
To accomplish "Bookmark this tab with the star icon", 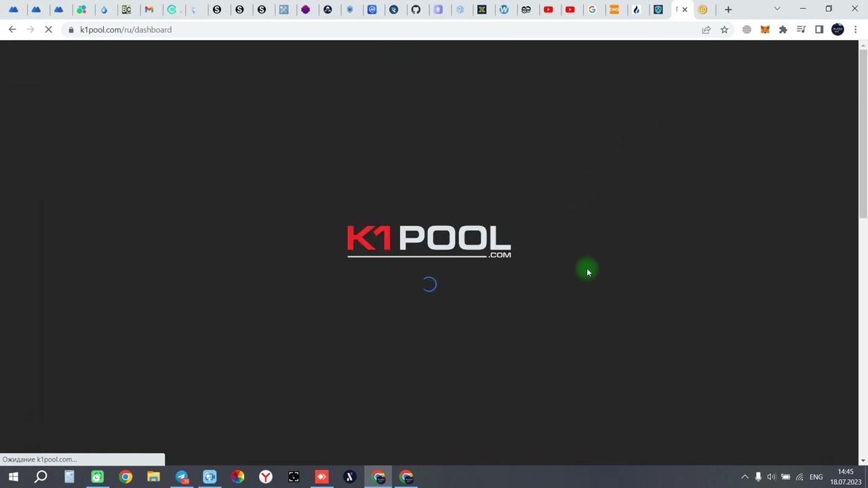I will click(x=724, y=30).
